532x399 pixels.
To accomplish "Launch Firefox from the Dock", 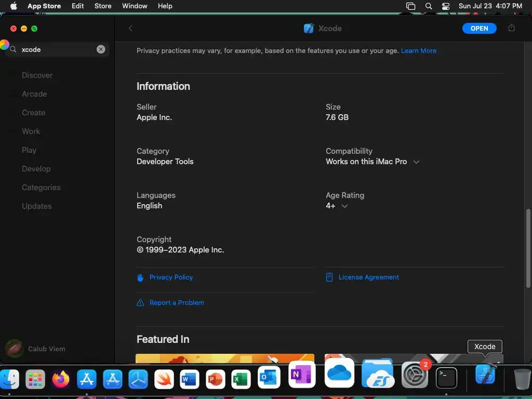I will coord(61,379).
